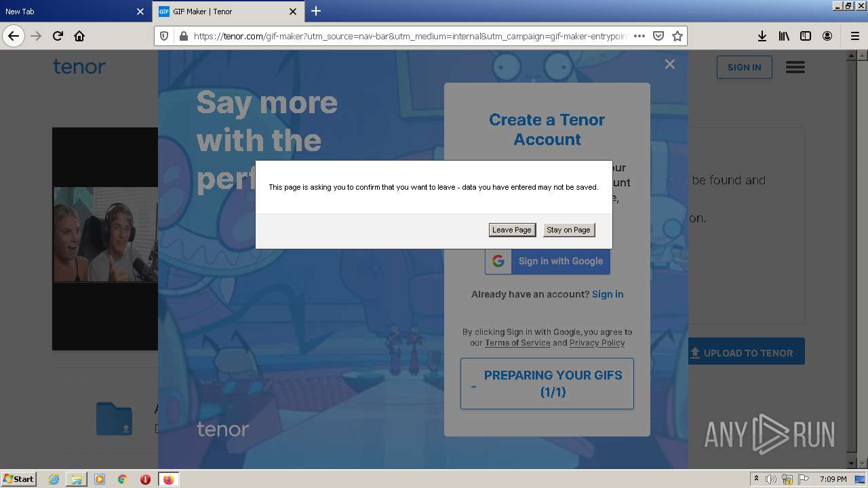The width and height of the screenshot is (868, 488).
Task: Toggle the sidebar view icon
Action: point(806,36)
